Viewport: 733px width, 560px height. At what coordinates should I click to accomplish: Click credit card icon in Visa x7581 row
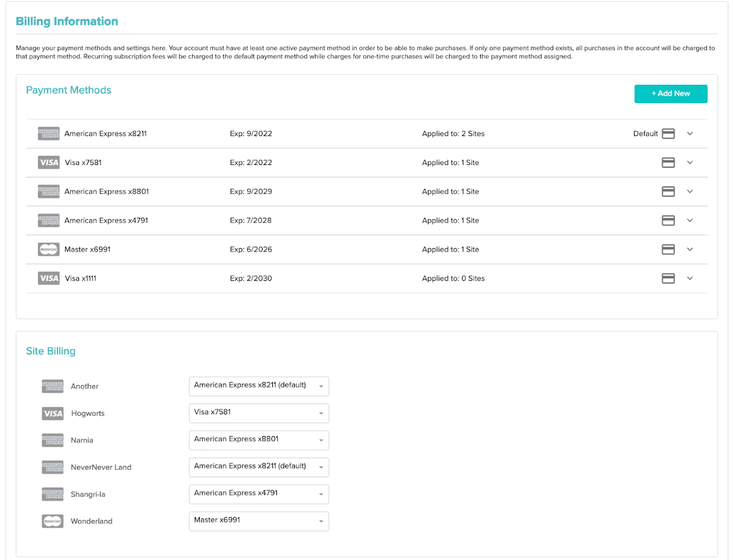(668, 162)
